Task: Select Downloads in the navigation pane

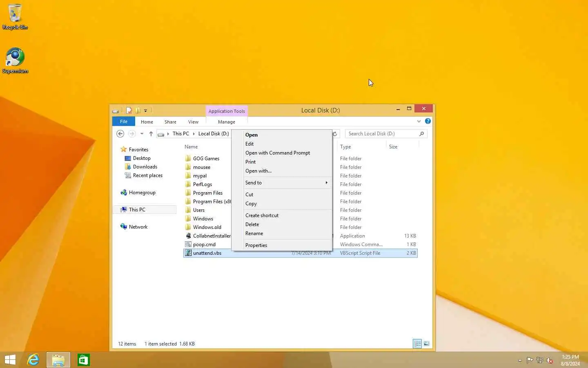Action: 145,167
